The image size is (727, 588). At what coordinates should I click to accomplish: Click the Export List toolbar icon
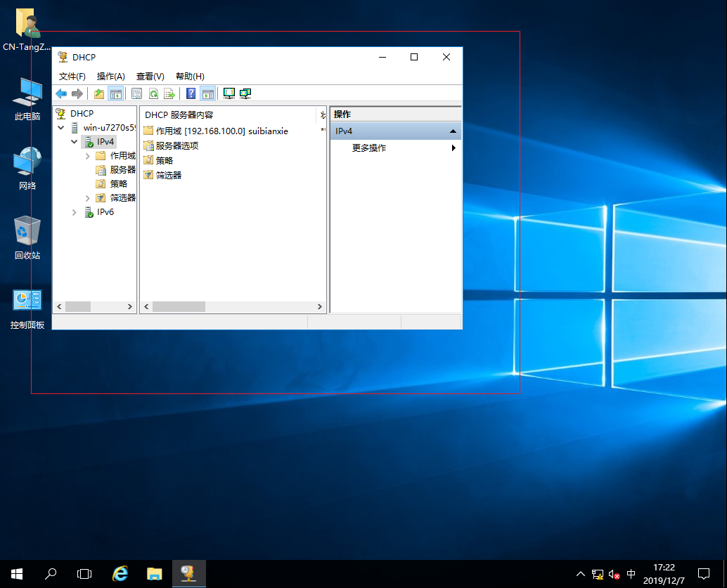(169, 93)
